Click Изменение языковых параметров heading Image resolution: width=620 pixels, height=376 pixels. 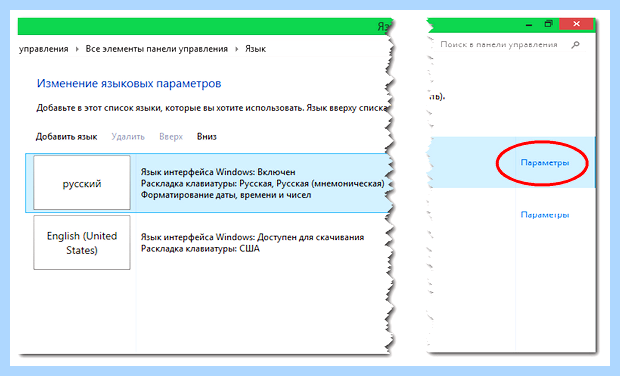[x=129, y=83]
